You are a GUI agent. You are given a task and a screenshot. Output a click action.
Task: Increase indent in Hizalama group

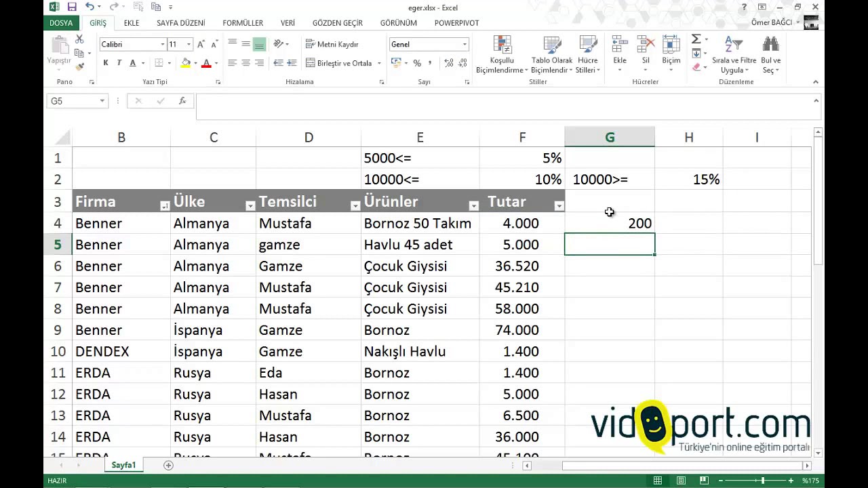coord(292,63)
